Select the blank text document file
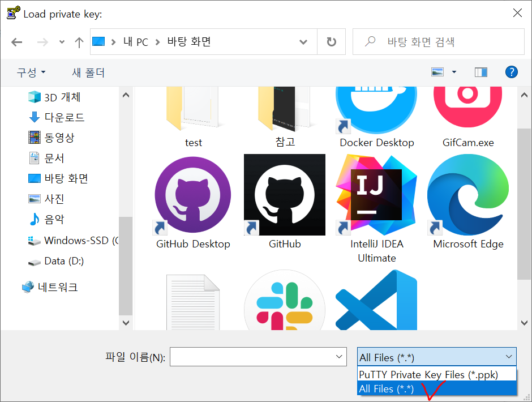The width and height of the screenshot is (532, 402). [x=193, y=302]
